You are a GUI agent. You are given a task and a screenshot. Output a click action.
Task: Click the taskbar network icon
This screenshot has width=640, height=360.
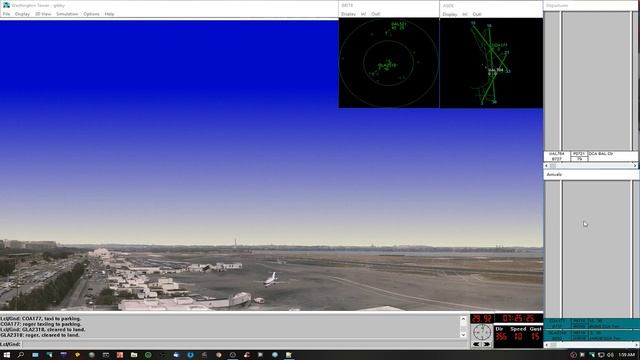tap(601, 355)
